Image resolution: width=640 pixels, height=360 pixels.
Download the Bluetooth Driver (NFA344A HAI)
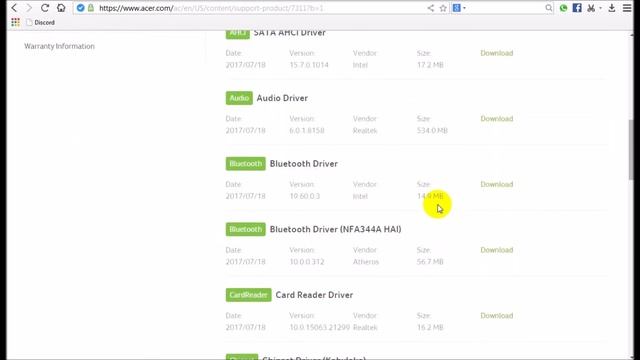(x=496, y=250)
